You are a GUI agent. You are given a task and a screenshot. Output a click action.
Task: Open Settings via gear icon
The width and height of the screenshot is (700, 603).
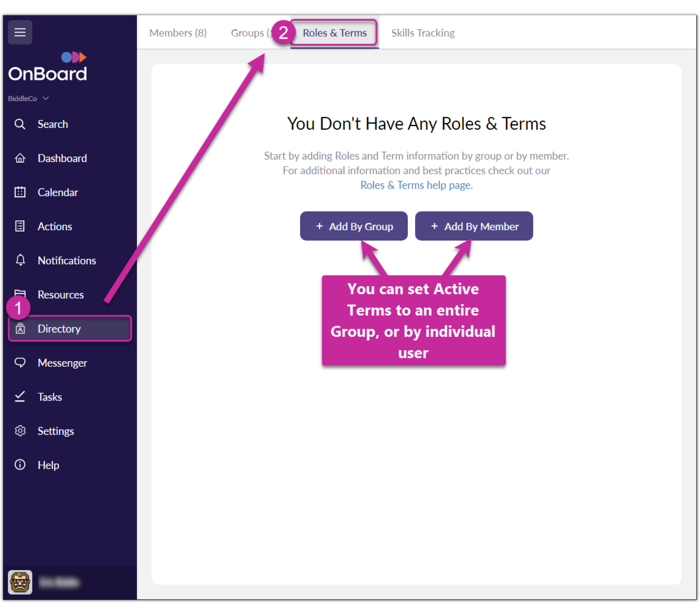20,431
